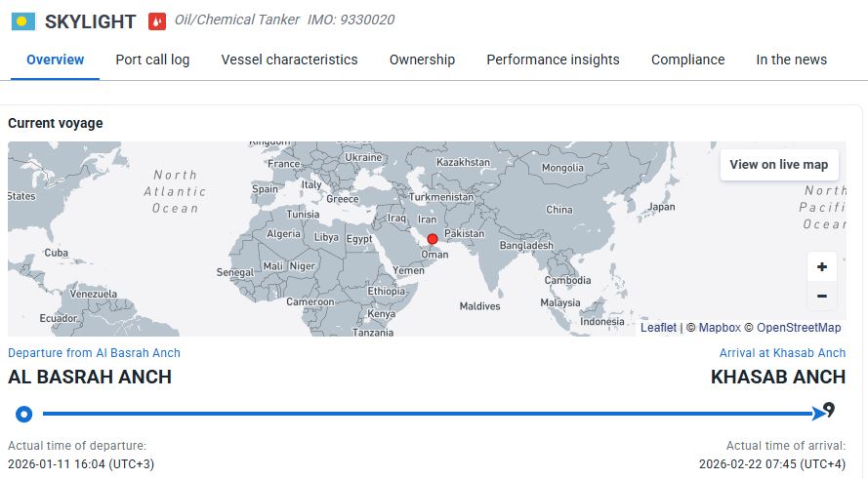Follow the Arrival at Khasab Anch link
The image size is (868, 479).
coord(782,353)
